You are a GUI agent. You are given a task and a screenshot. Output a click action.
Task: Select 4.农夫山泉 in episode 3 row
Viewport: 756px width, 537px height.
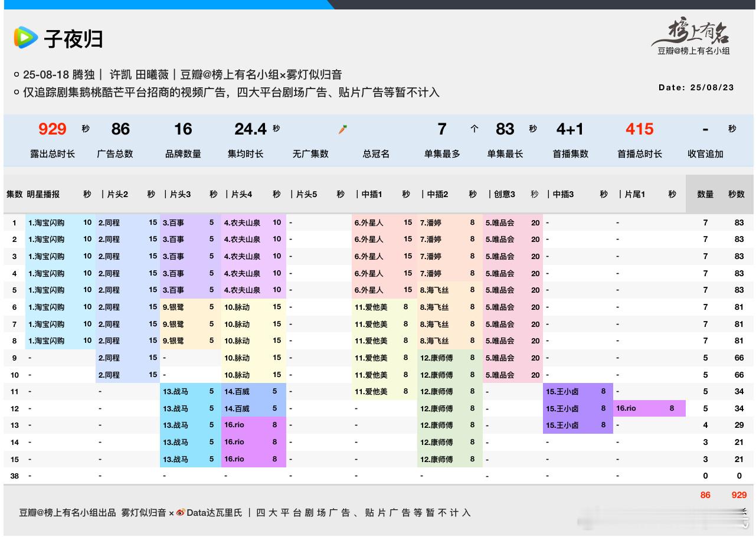click(242, 257)
